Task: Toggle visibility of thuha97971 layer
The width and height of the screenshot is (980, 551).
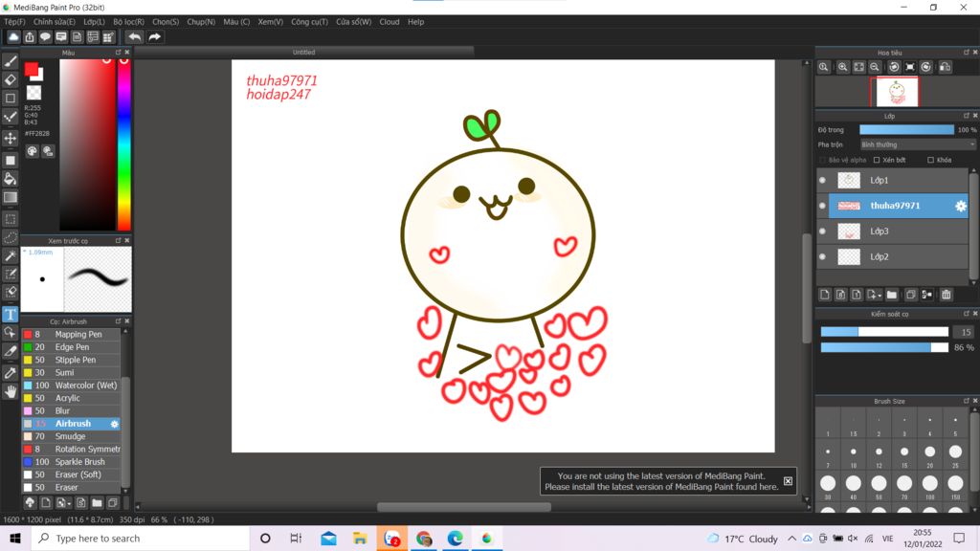Action: coord(822,206)
